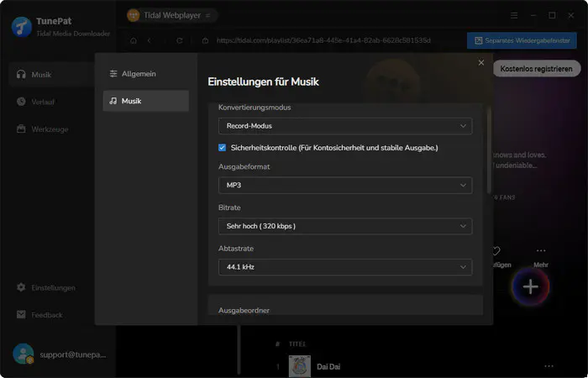
Task: Open the Bitrate Sehr hoch dropdown
Action: (345, 226)
